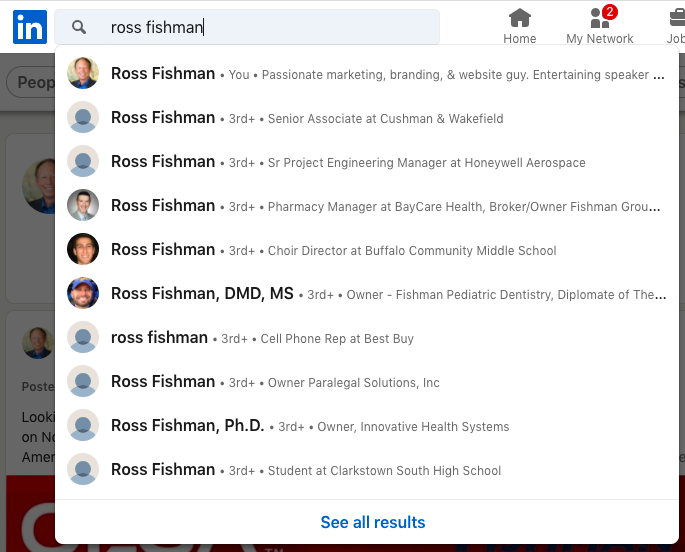
Task: Choose Ross Fishman at Honeywell Aerospace
Action: pos(367,162)
